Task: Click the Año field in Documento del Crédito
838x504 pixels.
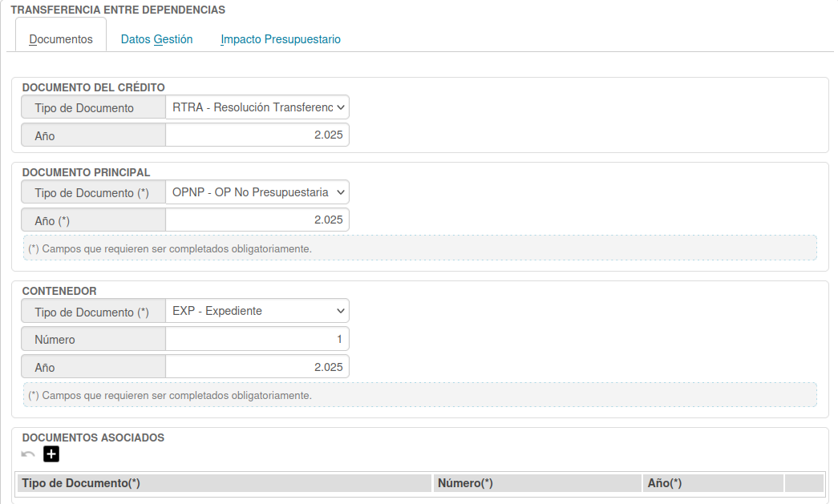Action: 257,135
